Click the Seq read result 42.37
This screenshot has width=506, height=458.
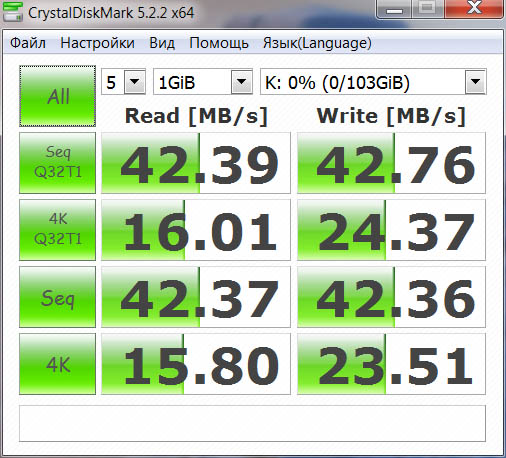196,297
